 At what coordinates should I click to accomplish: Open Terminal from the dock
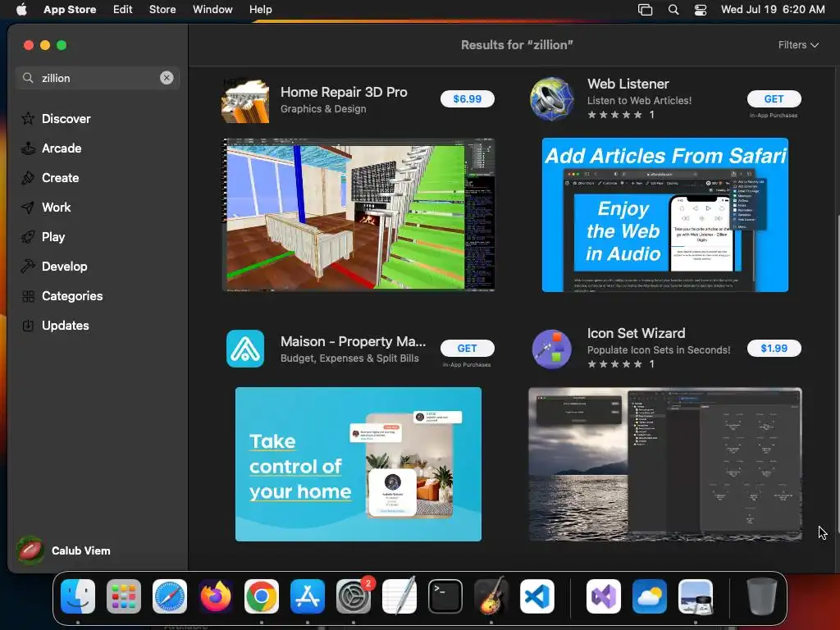pyautogui.click(x=445, y=596)
